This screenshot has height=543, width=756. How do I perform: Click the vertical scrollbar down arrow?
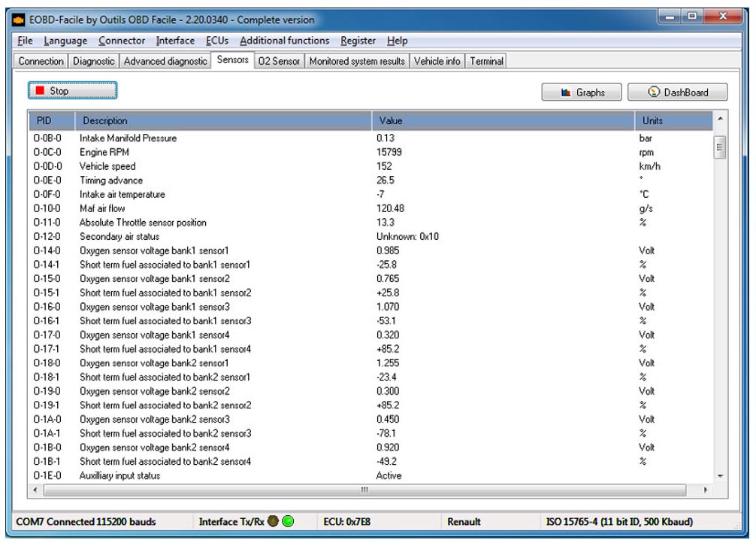tap(721, 476)
